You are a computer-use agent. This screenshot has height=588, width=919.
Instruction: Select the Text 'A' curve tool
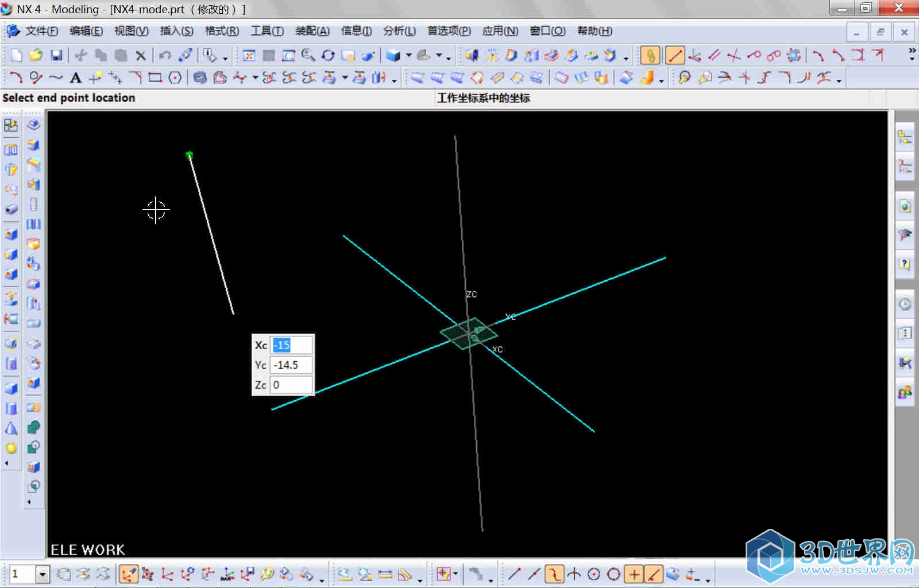pos(75,78)
